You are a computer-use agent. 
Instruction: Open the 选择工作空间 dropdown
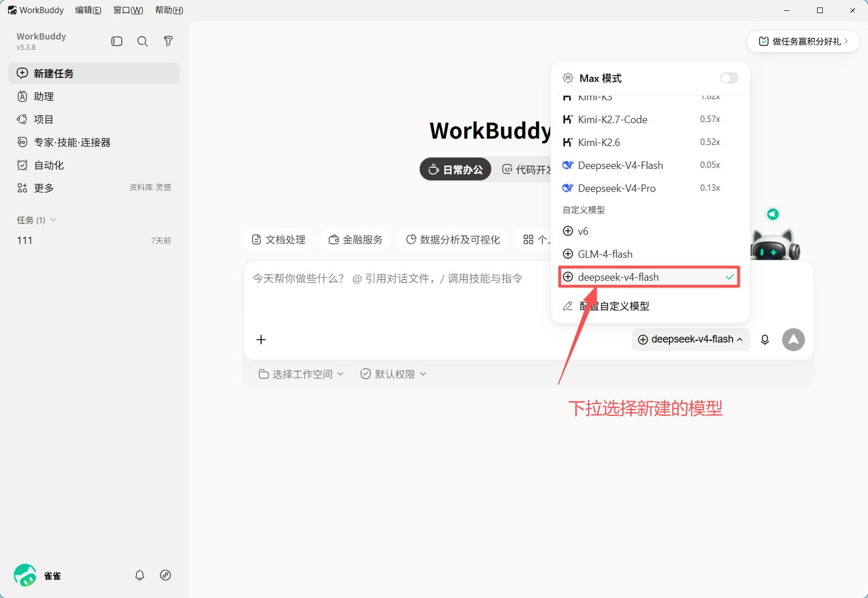click(x=301, y=374)
